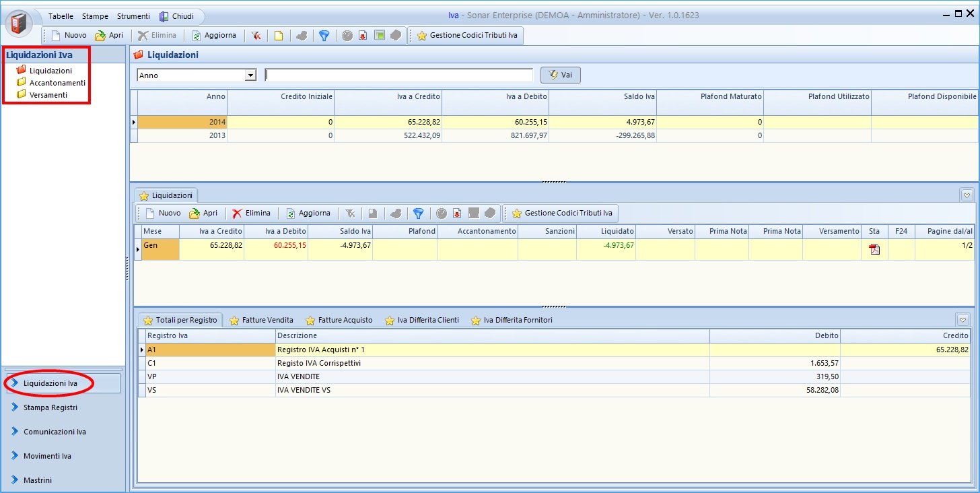Open the PDF icon in the Gen row
This screenshot has width=980, height=493.
coord(874,249)
